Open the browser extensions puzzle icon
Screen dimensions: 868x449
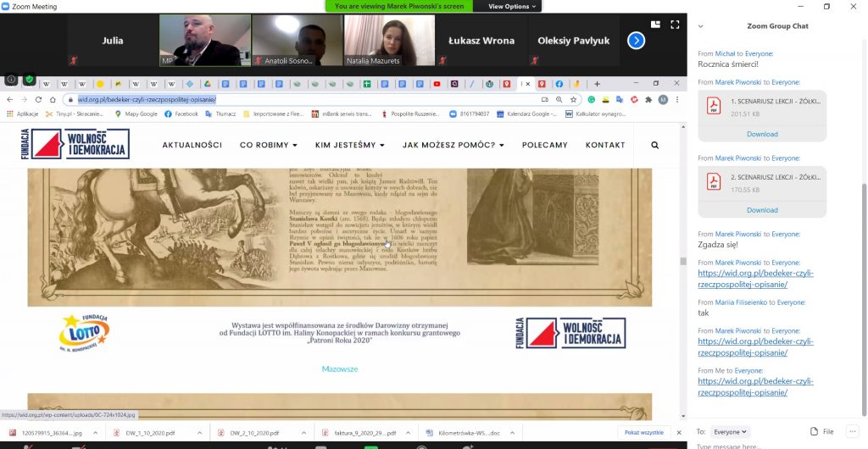click(648, 99)
